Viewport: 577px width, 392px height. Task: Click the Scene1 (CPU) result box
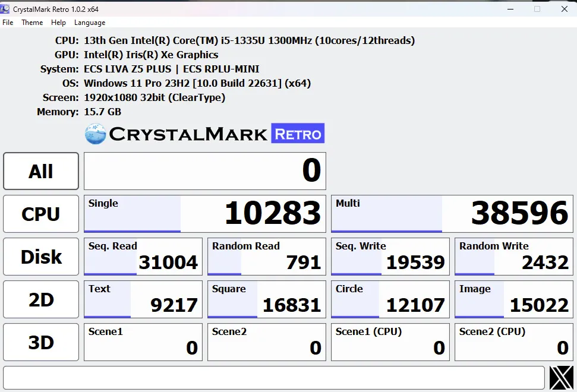click(x=390, y=342)
